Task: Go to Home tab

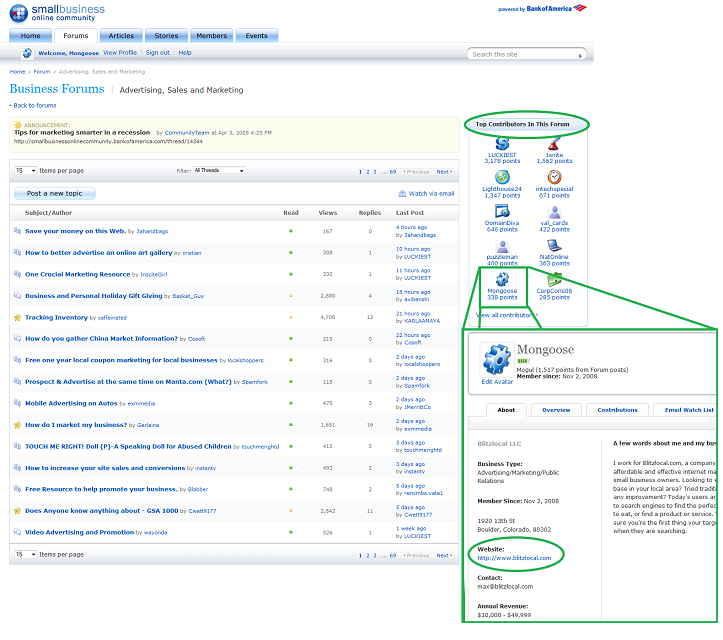Action: tap(30, 36)
